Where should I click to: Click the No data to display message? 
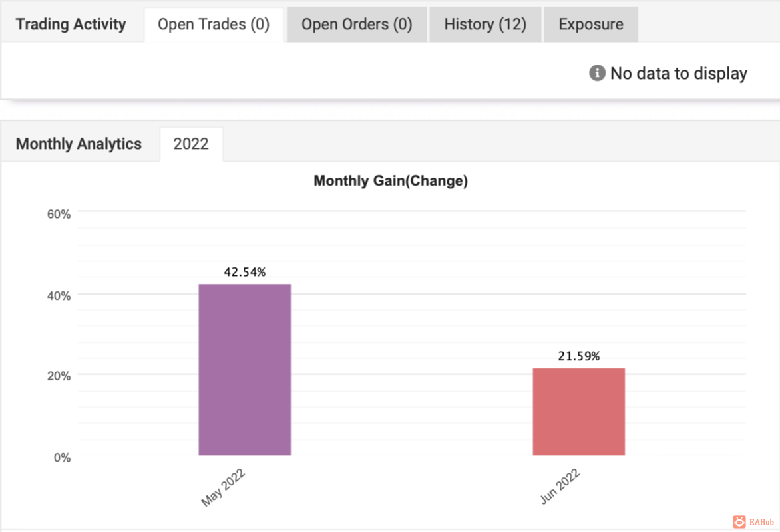click(679, 74)
